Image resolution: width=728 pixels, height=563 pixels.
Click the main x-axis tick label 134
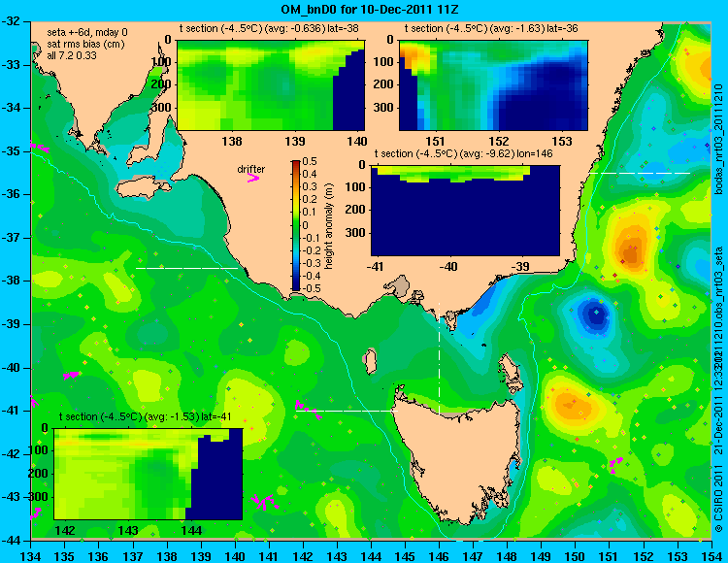coord(31,555)
